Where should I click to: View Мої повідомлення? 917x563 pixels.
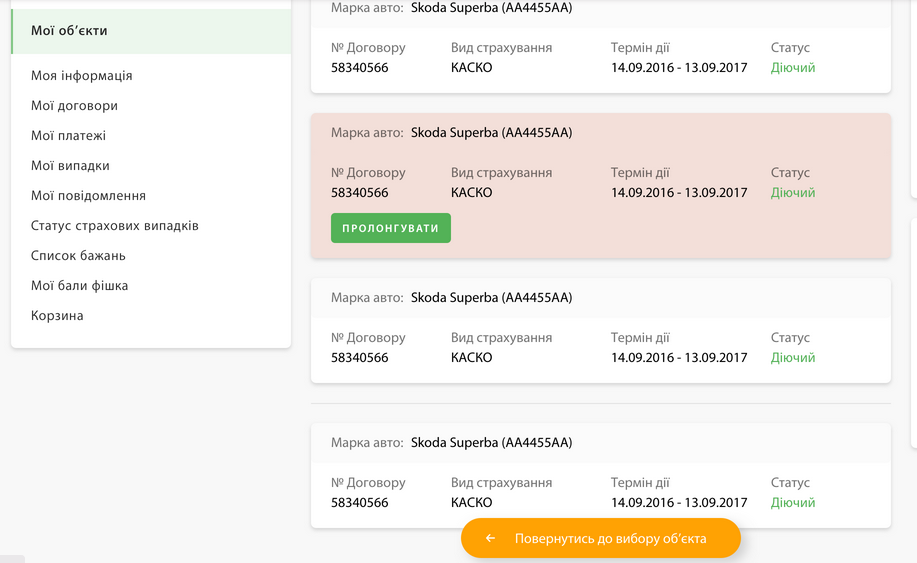coord(88,196)
